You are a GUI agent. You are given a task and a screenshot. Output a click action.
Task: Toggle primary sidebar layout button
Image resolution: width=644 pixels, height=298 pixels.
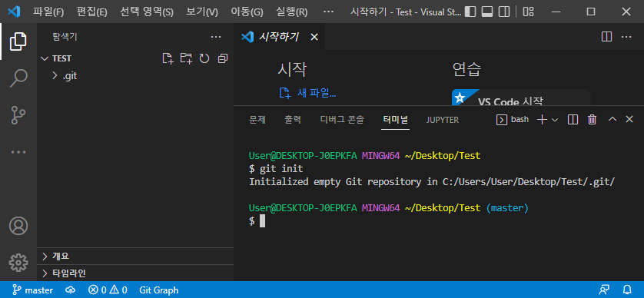(470, 12)
